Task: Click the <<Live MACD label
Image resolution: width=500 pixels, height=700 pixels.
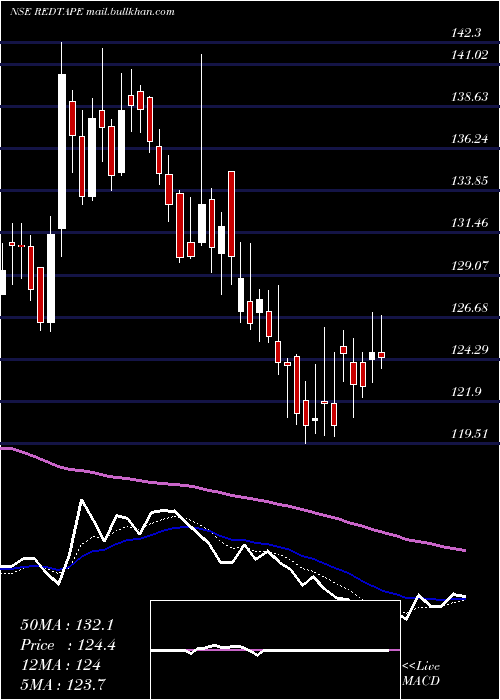Action: coord(421,673)
